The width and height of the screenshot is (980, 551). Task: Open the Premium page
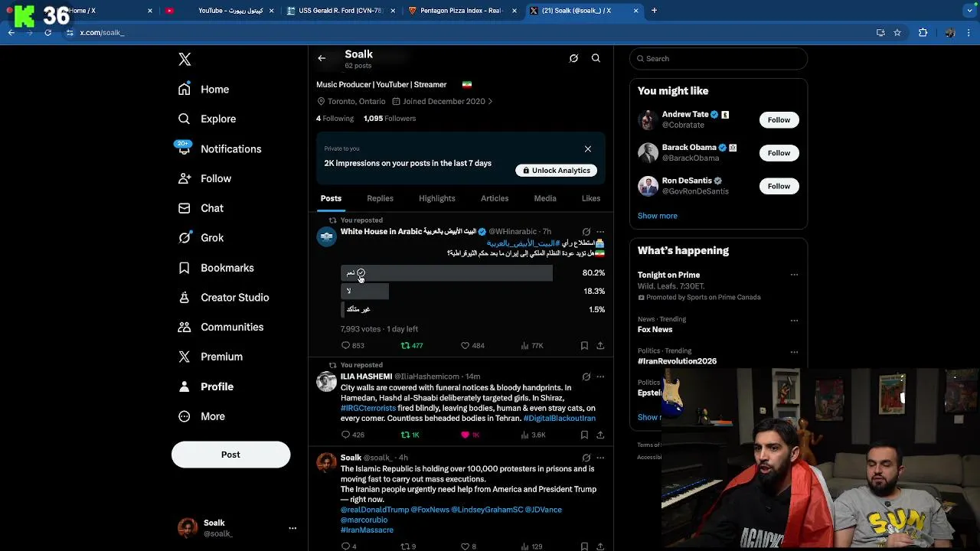211,357
